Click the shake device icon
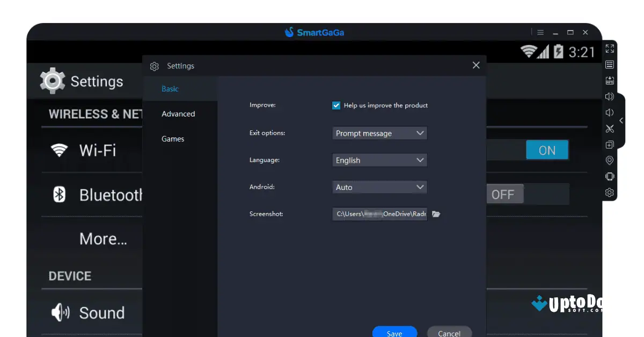This screenshot has width=644, height=337. [610, 176]
